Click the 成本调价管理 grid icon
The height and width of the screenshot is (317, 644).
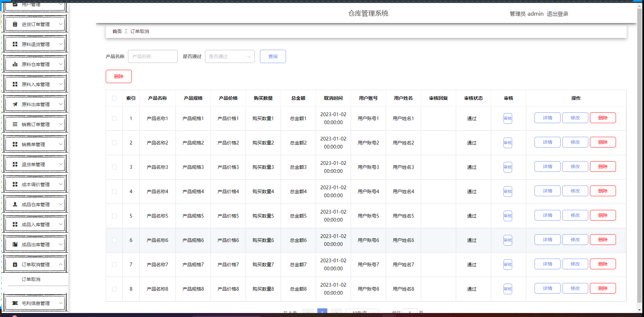pyautogui.click(x=15, y=185)
